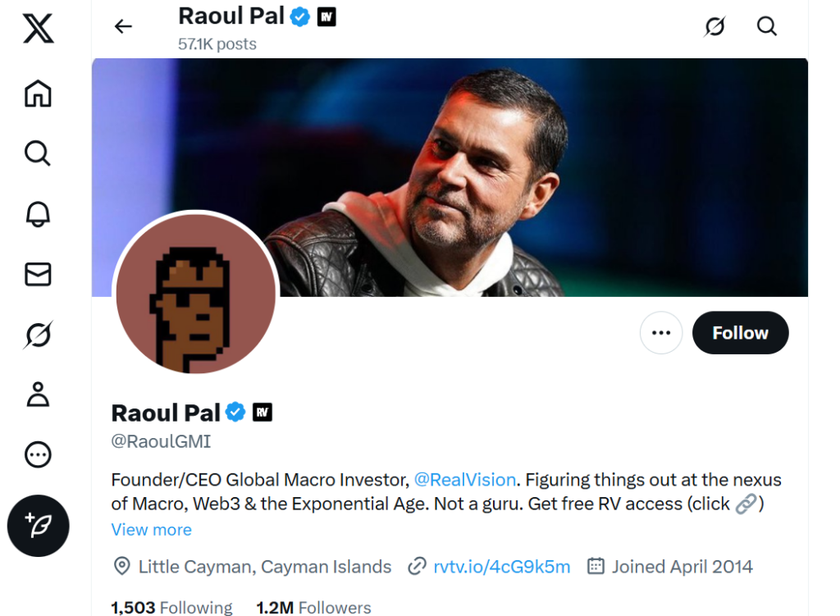The height and width of the screenshot is (616, 840).
Task: Click Grok icon in profile header
Action: (x=714, y=26)
